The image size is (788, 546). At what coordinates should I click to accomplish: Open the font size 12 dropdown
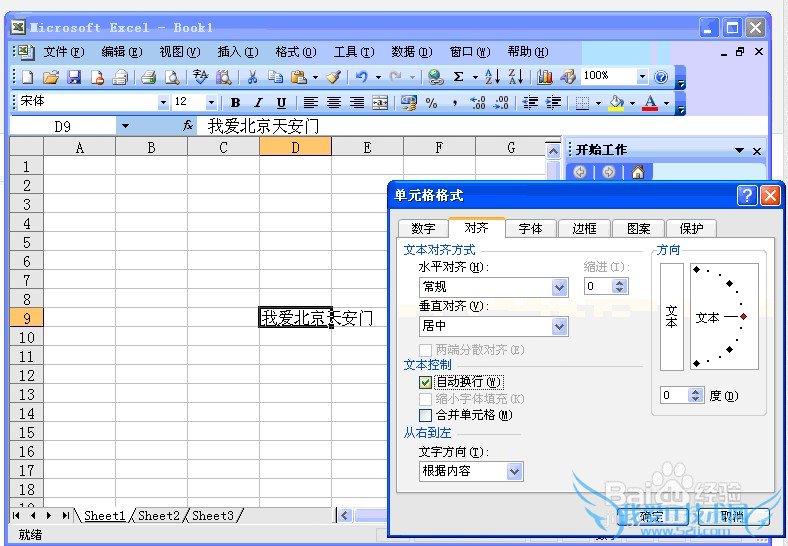(211, 103)
